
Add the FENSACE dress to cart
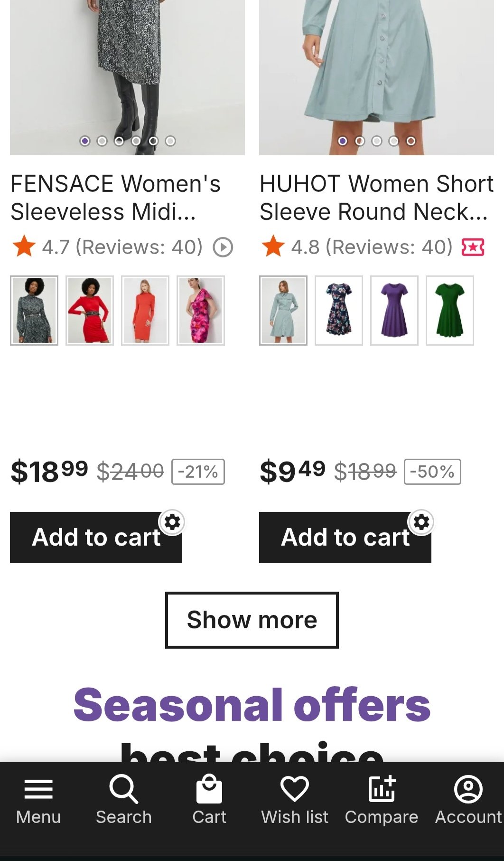[90, 538]
